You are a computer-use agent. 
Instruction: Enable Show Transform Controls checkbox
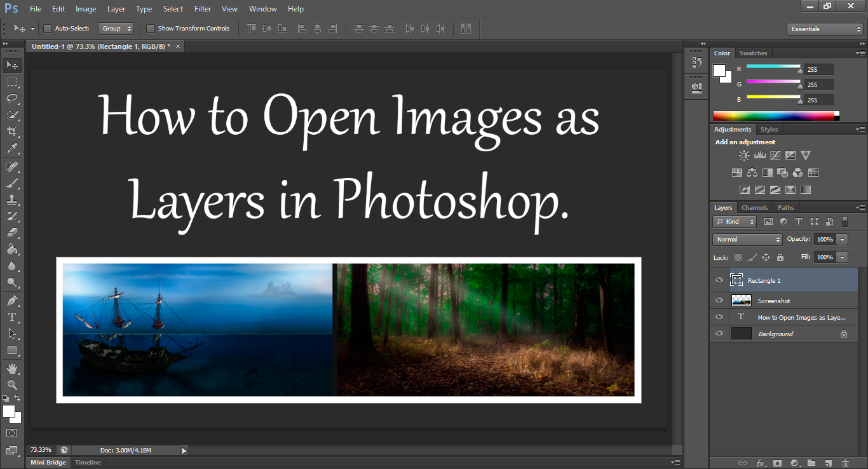point(151,29)
